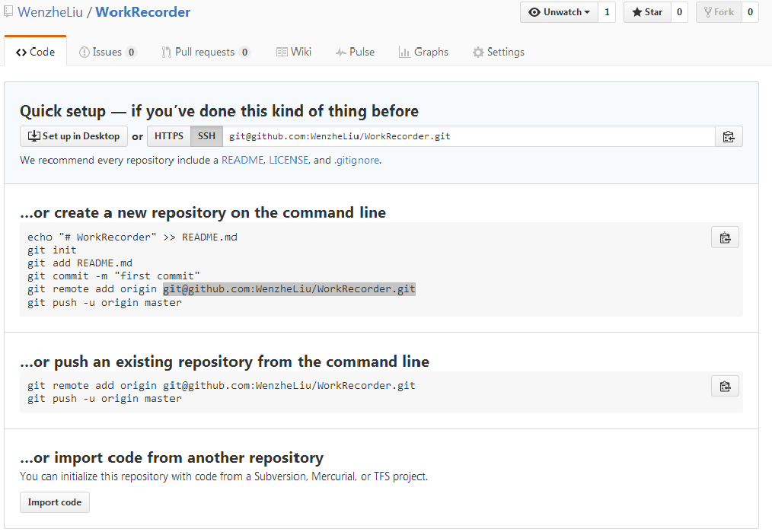This screenshot has height=532, width=772.
Task: Star the WorkRecorder repository
Action: tap(647, 12)
